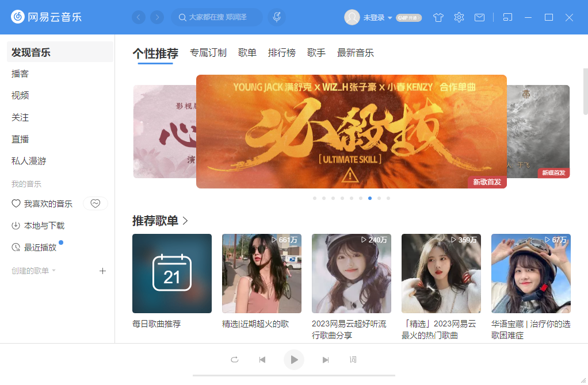Screen dimensions: 588x385
Task: Select the seventh banner carousel dot
Action: 370,198
